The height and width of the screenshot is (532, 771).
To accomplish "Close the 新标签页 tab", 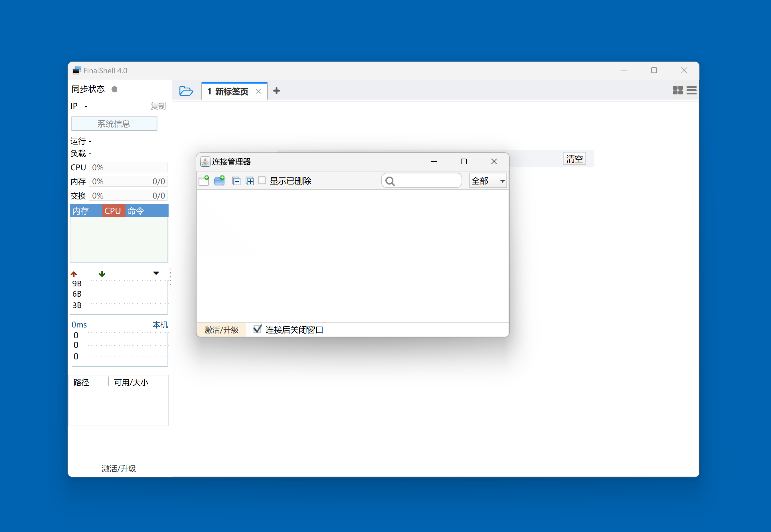I will (258, 91).
